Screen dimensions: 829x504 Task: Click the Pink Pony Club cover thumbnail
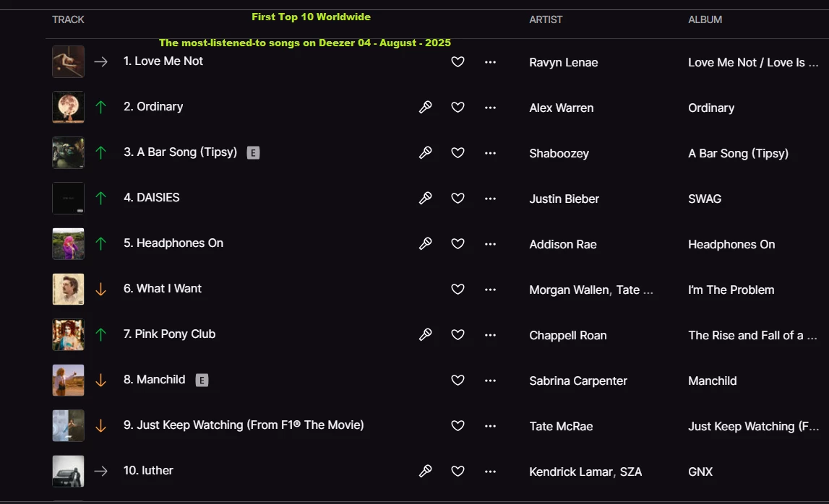click(x=68, y=335)
